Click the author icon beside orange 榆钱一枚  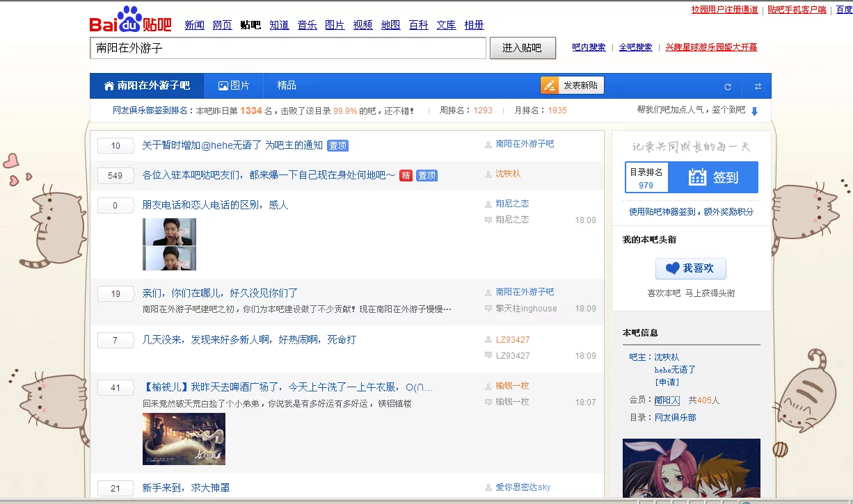point(488,386)
